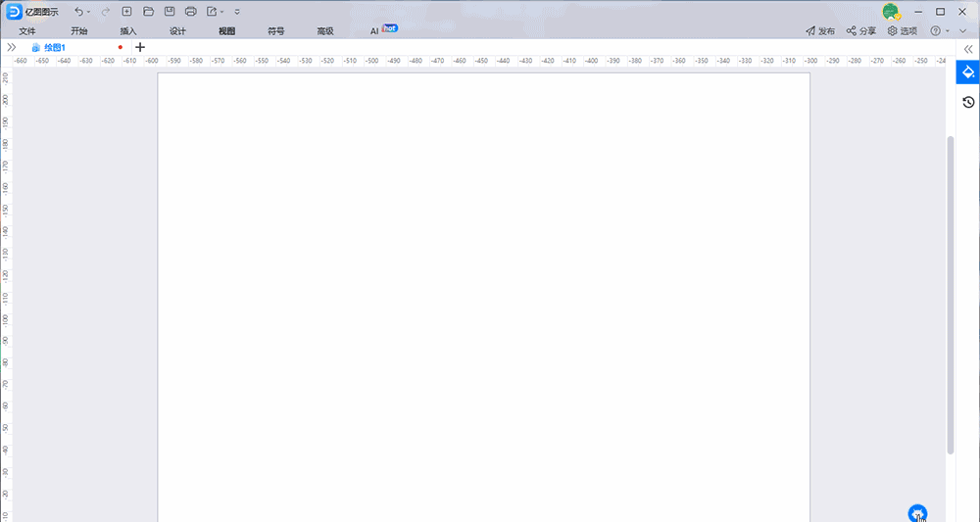The width and height of the screenshot is (980, 522).
Task: Switch to the 设计 (Design) ribbon tab
Action: [x=177, y=31]
